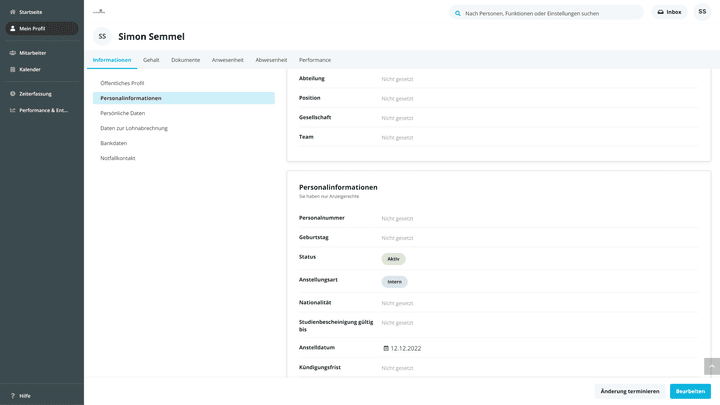Viewport: 720px width, 405px height.
Task: Click the Mein Profil sidebar item
Action: [42, 28]
